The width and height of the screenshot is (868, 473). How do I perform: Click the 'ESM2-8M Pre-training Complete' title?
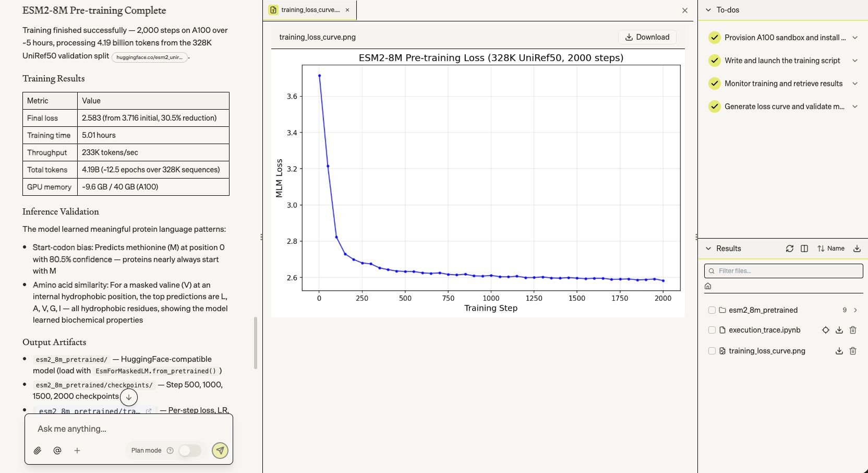coord(94,10)
